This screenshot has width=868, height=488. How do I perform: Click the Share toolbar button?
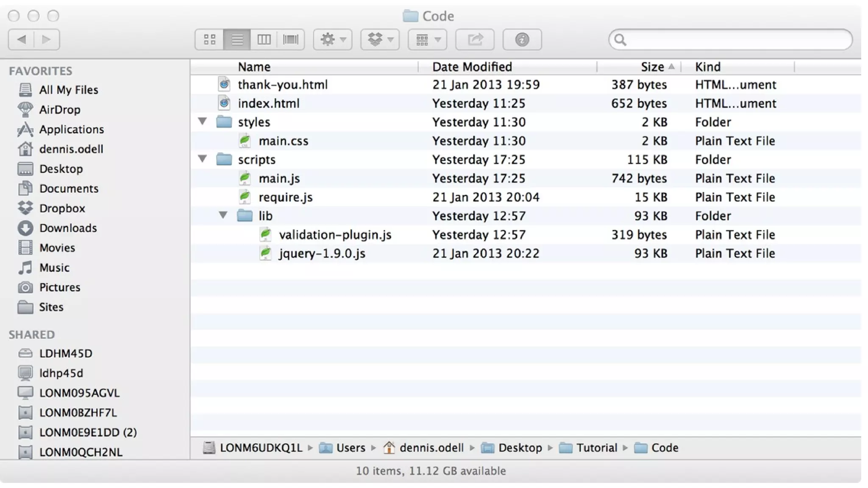click(475, 40)
